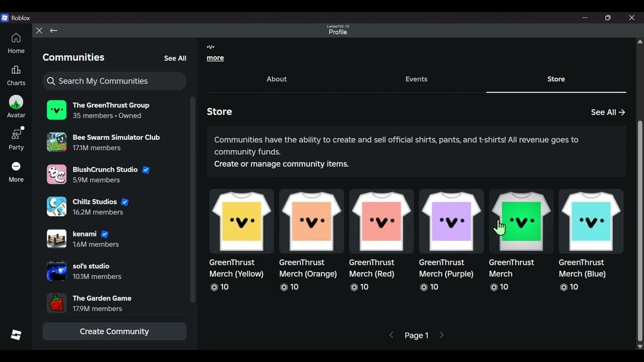Click the GreenThrust Merch (Red) title
The width and height of the screenshot is (644, 362).
372,268
